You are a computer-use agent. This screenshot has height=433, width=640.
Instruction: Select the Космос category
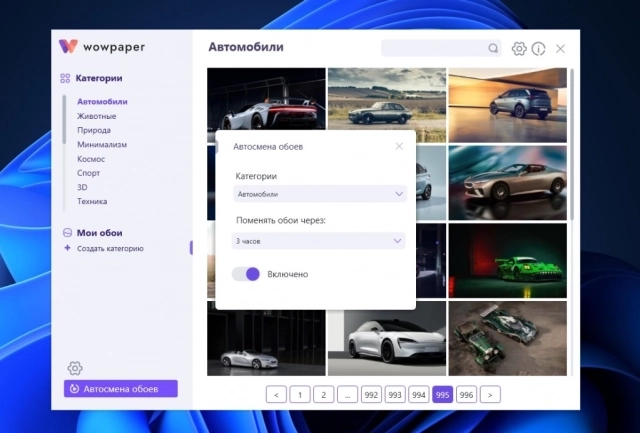point(91,159)
